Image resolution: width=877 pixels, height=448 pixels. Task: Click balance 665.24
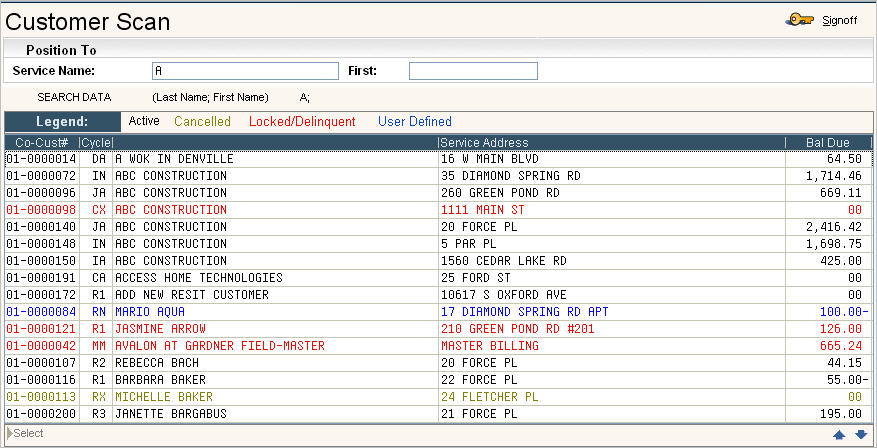click(841, 346)
